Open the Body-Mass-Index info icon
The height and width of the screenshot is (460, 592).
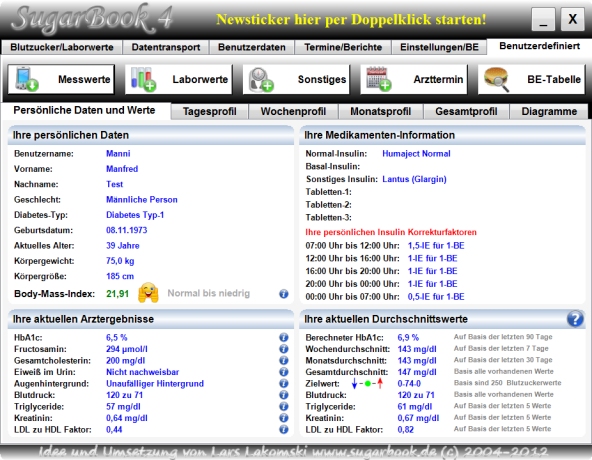[x=284, y=293]
